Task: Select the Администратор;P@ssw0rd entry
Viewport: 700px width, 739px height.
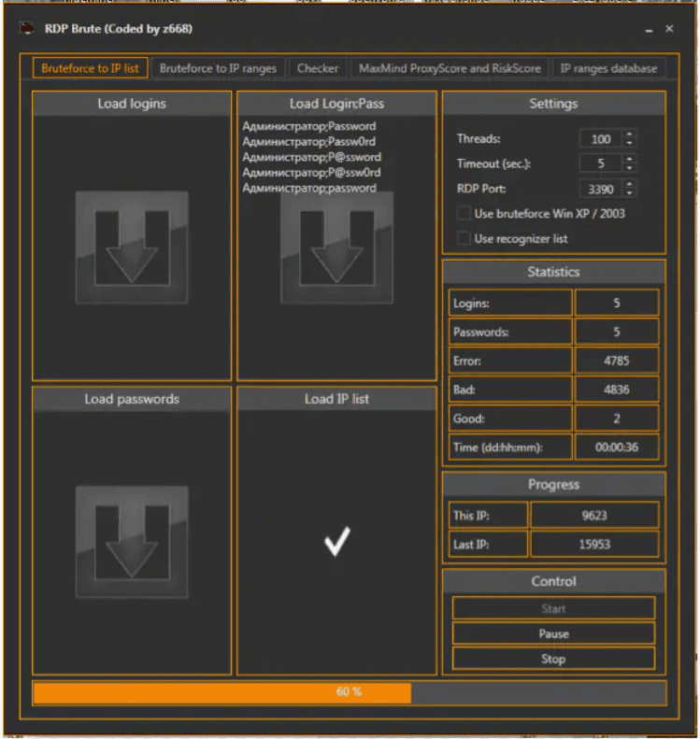Action: (x=311, y=173)
